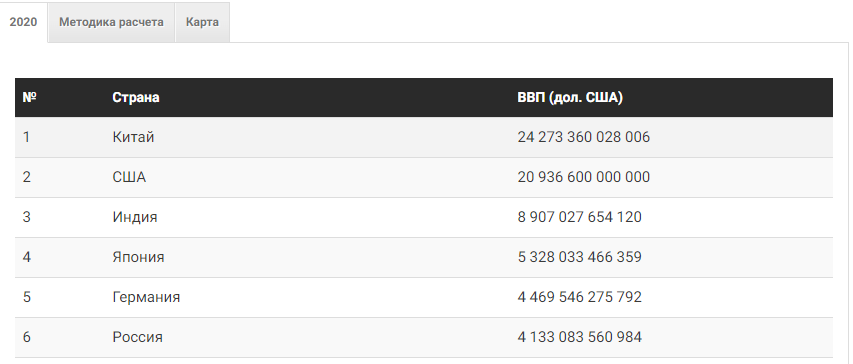Image resolution: width=853 pixels, height=364 pixels.
Task: Switch to the 2020 tab
Action: 23,22
